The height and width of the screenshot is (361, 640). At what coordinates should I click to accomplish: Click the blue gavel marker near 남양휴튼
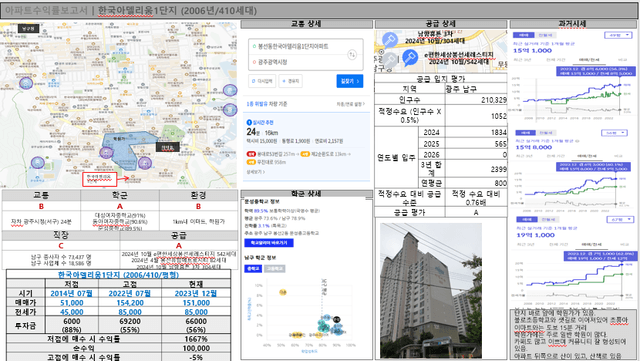[390, 40]
